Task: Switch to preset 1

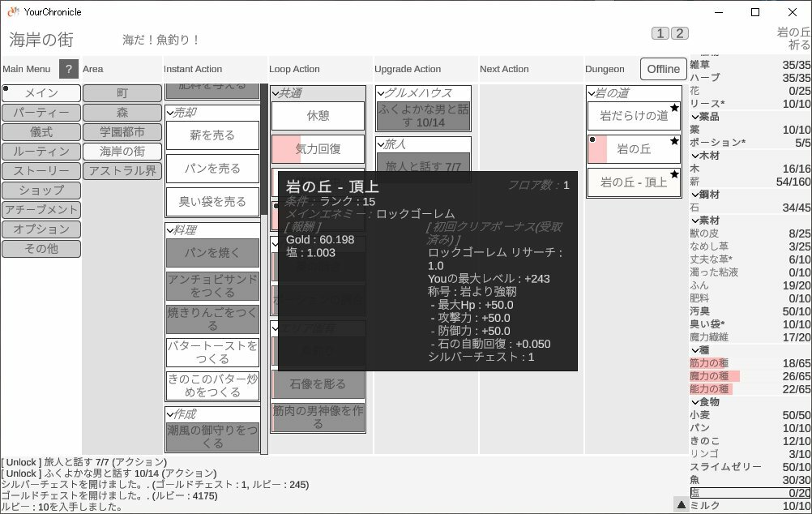Action: pos(660,33)
